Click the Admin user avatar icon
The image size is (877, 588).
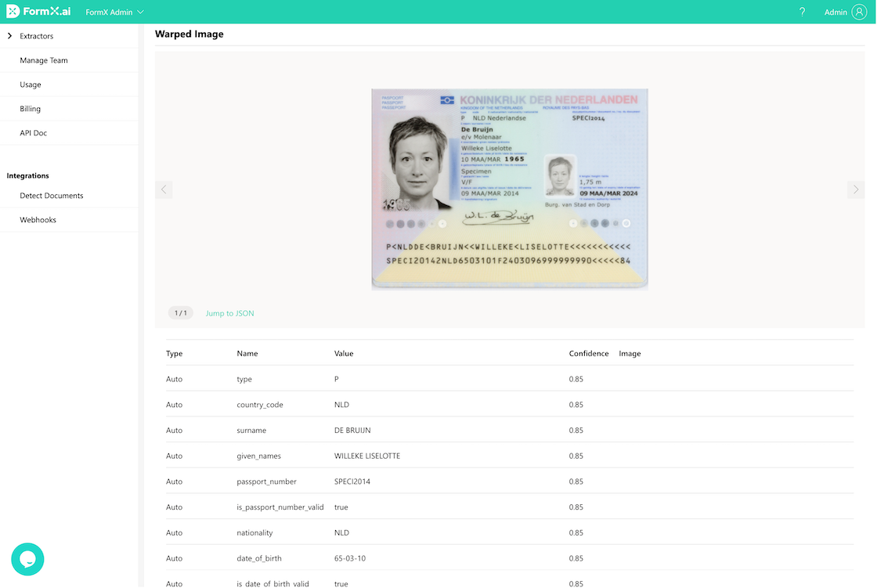[x=859, y=12]
